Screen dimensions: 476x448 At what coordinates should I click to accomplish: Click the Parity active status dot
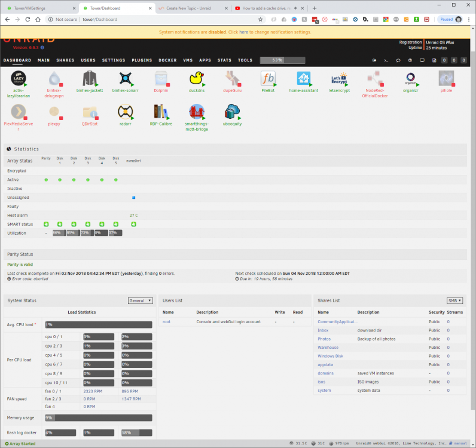click(x=46, y=180)
